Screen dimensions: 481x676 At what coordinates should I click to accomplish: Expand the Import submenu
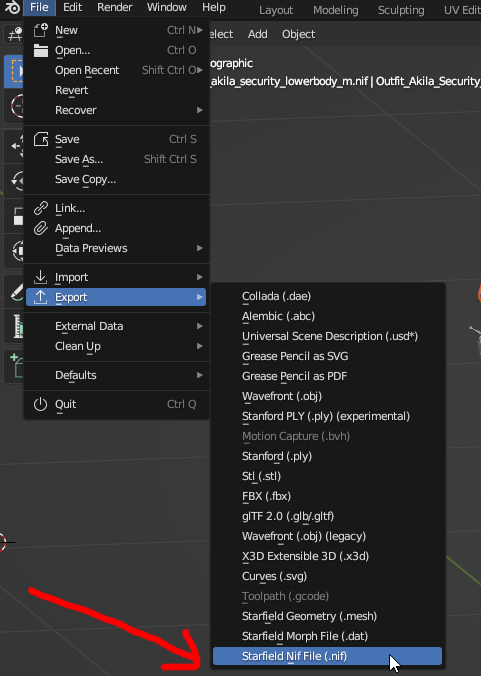(x=116, y=277)
